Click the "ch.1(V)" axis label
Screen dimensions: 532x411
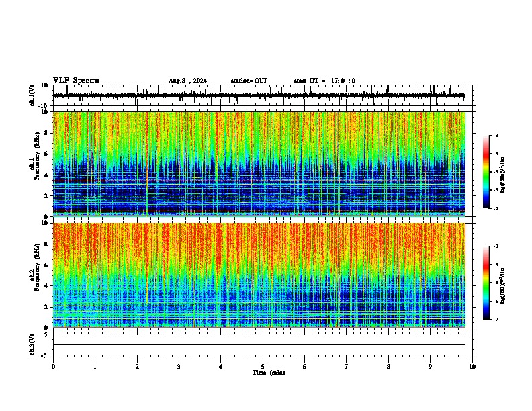(x=32, y=95)
